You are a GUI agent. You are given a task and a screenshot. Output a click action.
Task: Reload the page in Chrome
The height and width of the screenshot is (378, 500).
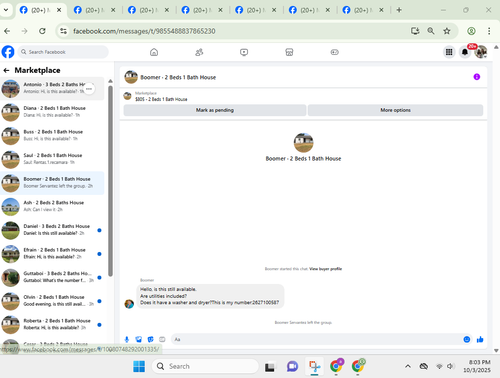click(x=42, y=31)
